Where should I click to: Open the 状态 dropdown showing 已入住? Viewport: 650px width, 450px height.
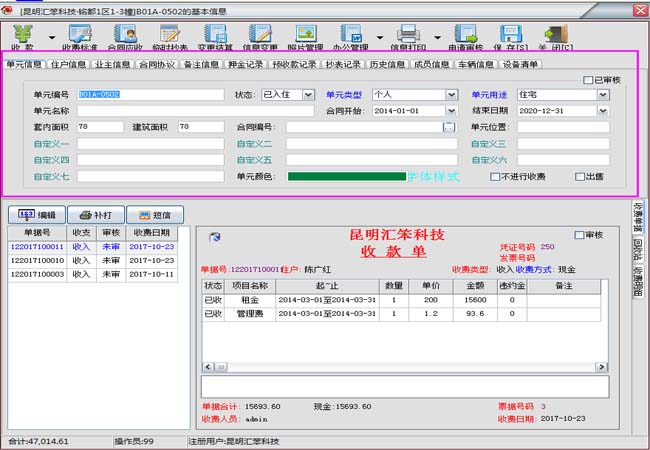[308, 95]
